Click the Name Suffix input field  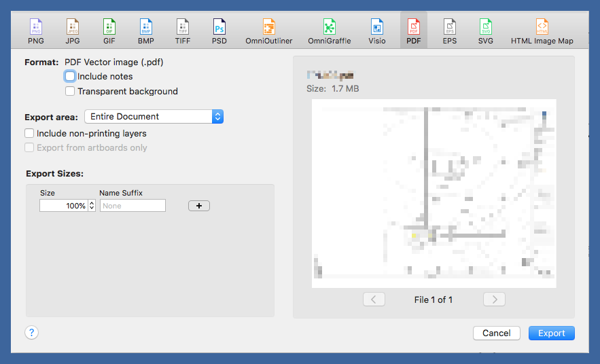133,206
